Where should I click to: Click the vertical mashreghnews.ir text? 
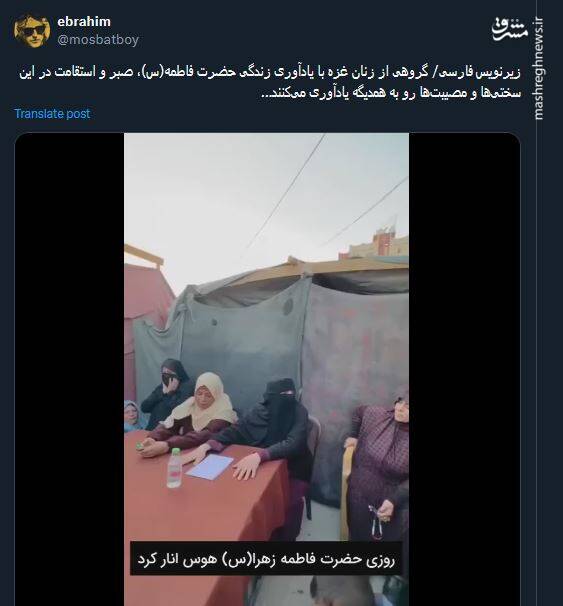click(539, 69)
